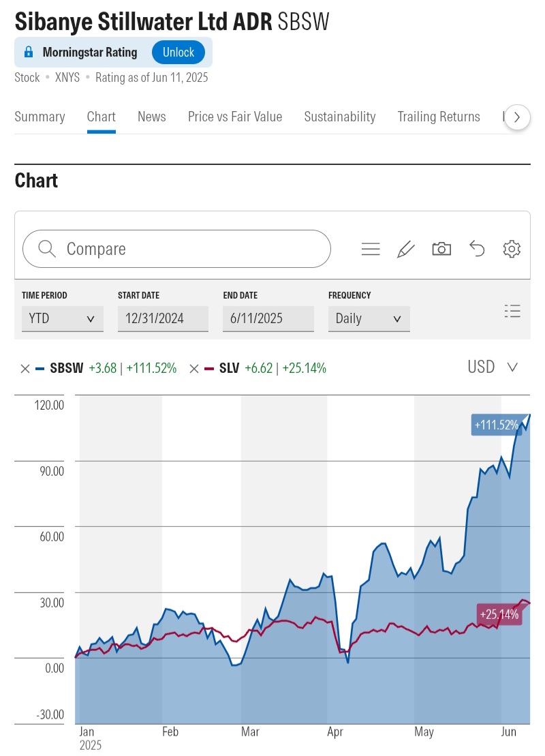
Task: Click the camera snapshot icon
Action: coord(441,249)
